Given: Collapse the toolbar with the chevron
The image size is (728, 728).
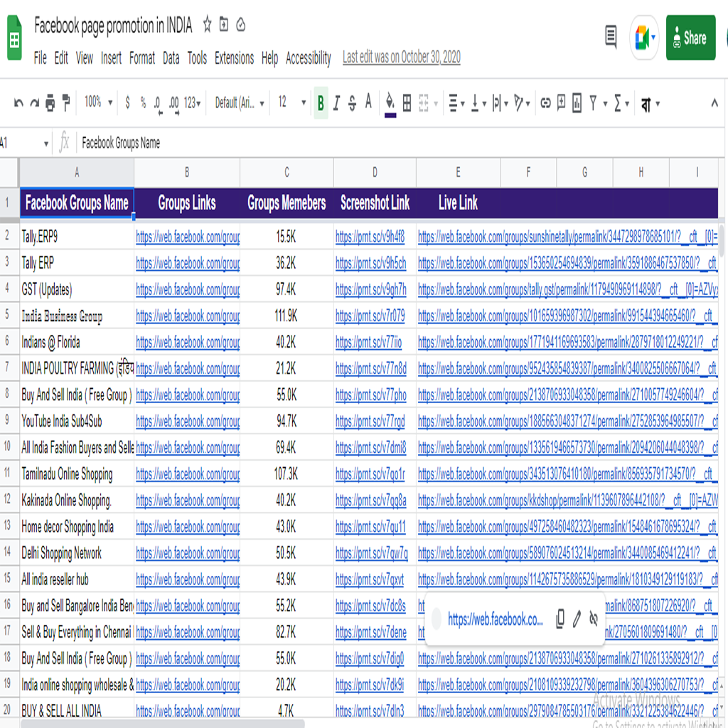Looking at the screenshot, I should pyautogui.click(x=714, y=102).
